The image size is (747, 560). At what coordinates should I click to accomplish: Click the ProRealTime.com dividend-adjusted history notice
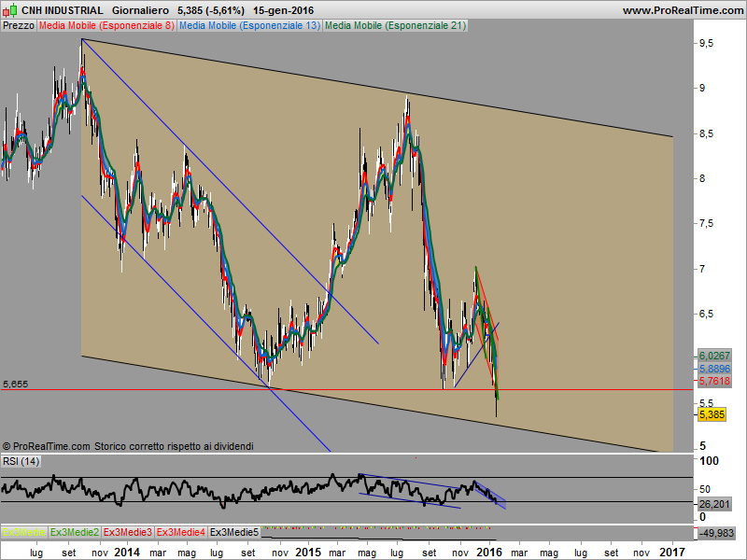128,446
